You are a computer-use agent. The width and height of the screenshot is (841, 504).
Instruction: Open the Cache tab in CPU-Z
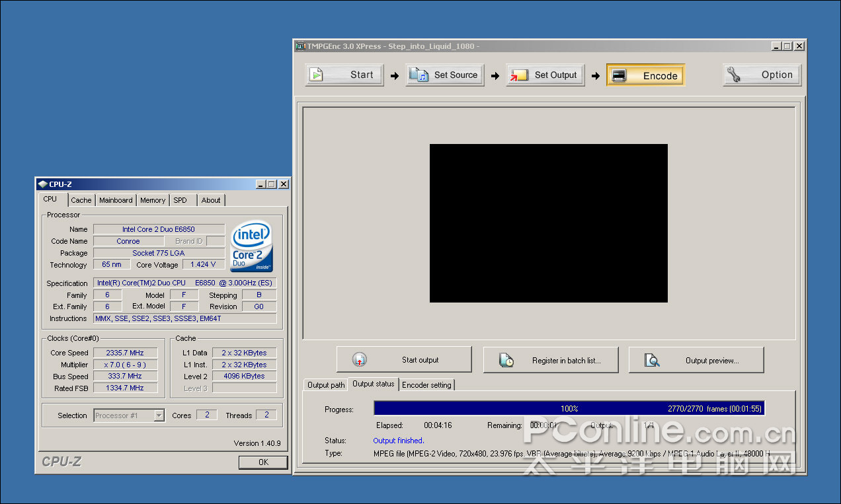[x=81, y=200]
